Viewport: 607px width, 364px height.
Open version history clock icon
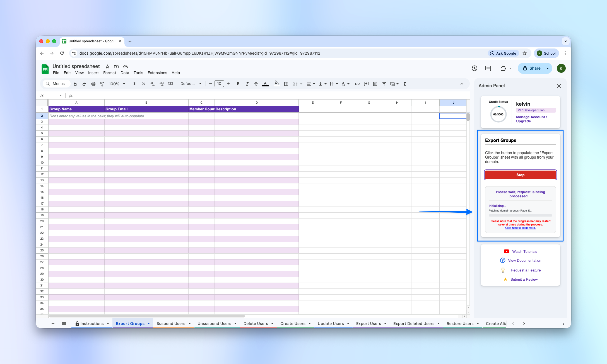474,68
